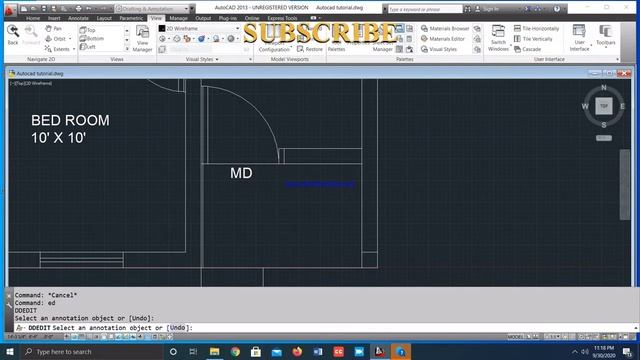Click the ViewCube TOP face

click(x=604, y=106)
